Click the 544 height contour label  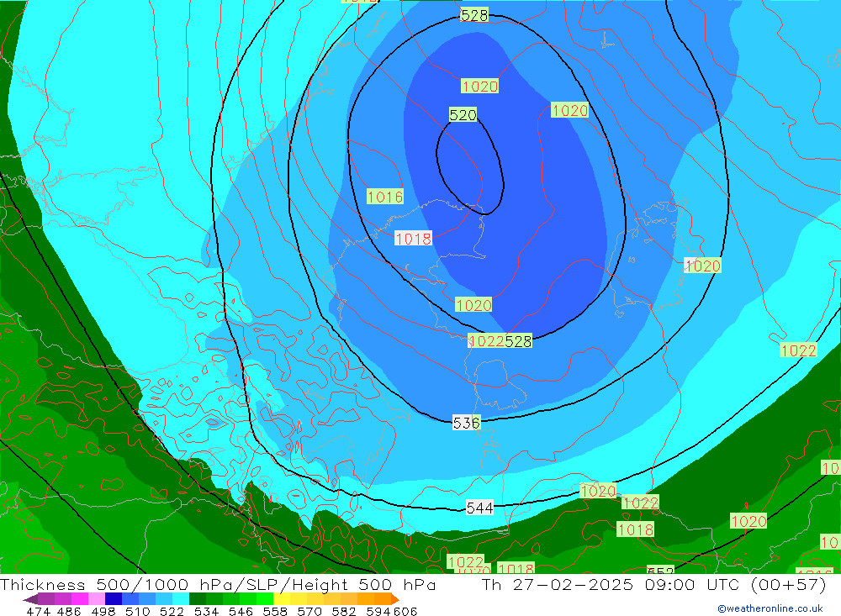click(x=479, y=508)
